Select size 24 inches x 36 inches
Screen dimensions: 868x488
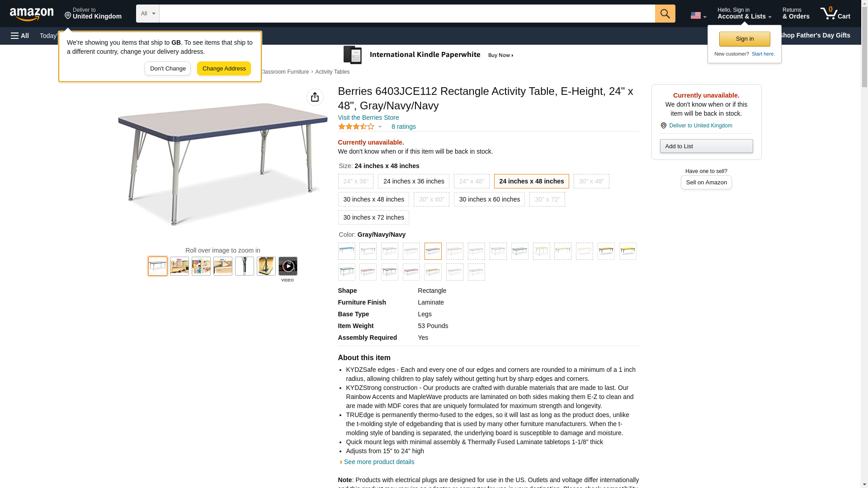click(x=414, y=181)
